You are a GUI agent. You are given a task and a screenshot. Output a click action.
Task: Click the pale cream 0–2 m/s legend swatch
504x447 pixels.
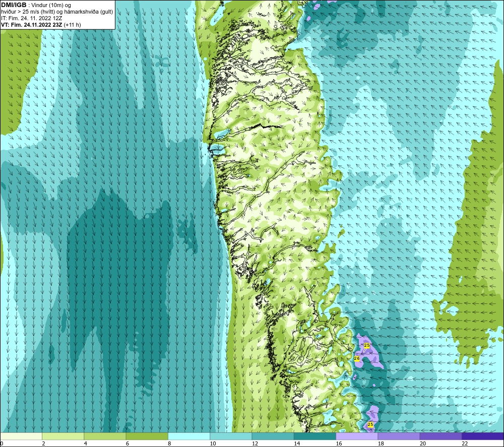coord(21,436)
